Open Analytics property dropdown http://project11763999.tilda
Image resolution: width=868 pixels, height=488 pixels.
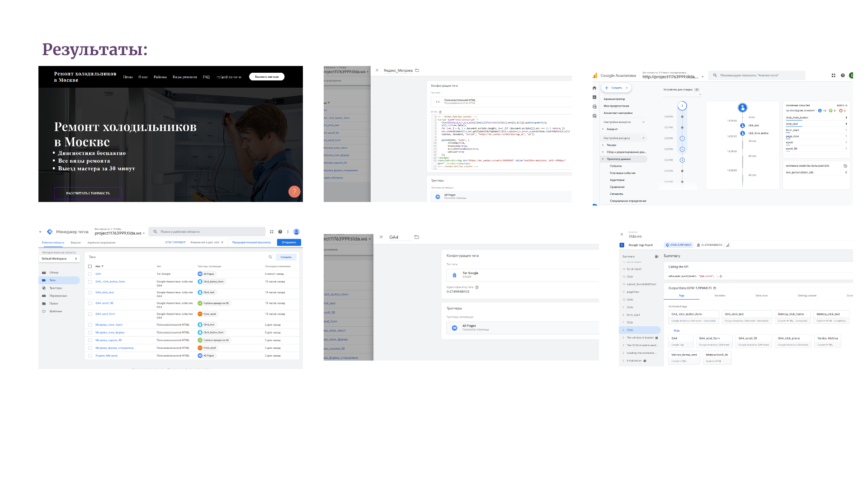673,77
